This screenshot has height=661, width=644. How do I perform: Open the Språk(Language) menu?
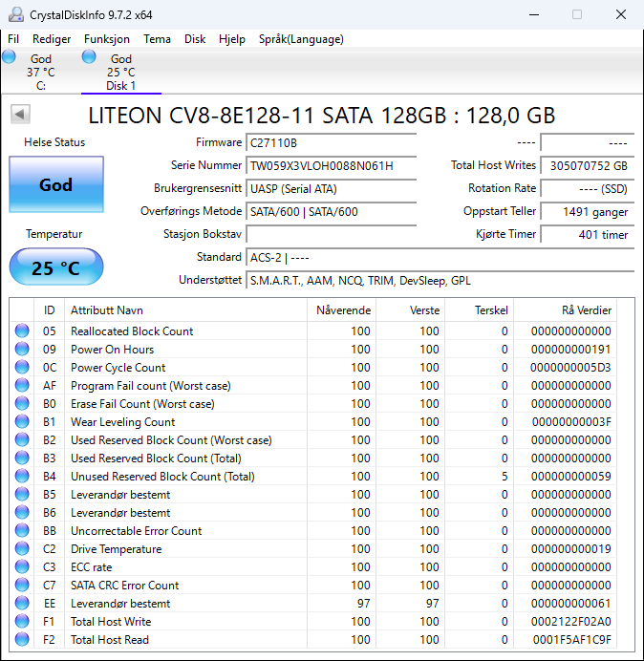point(301,39)
